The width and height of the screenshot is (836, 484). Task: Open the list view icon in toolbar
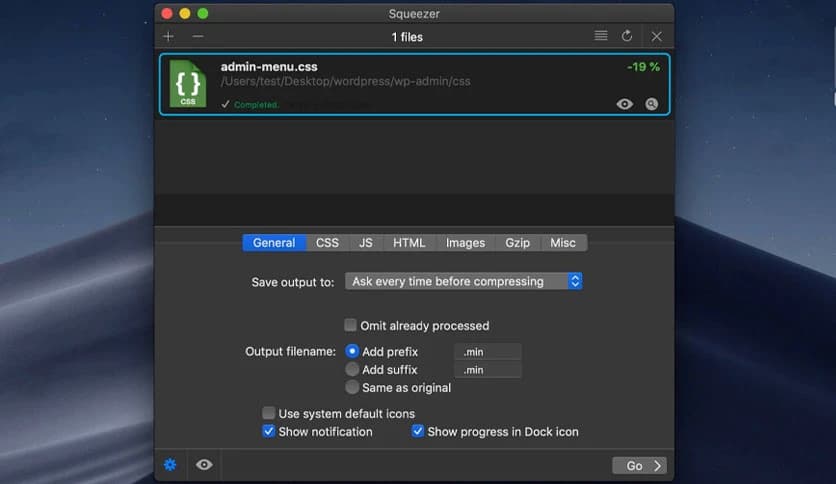pos(601,36)
